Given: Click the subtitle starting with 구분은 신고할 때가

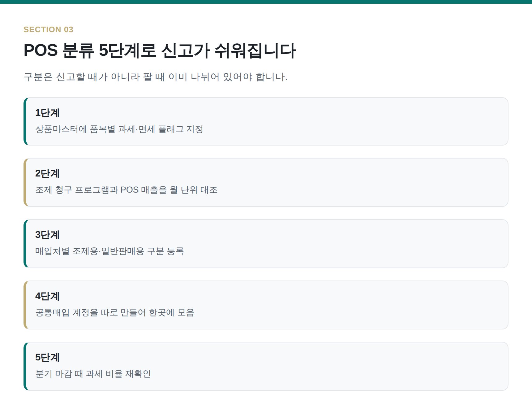Looking at the screenshot, I should click(156, 77).
